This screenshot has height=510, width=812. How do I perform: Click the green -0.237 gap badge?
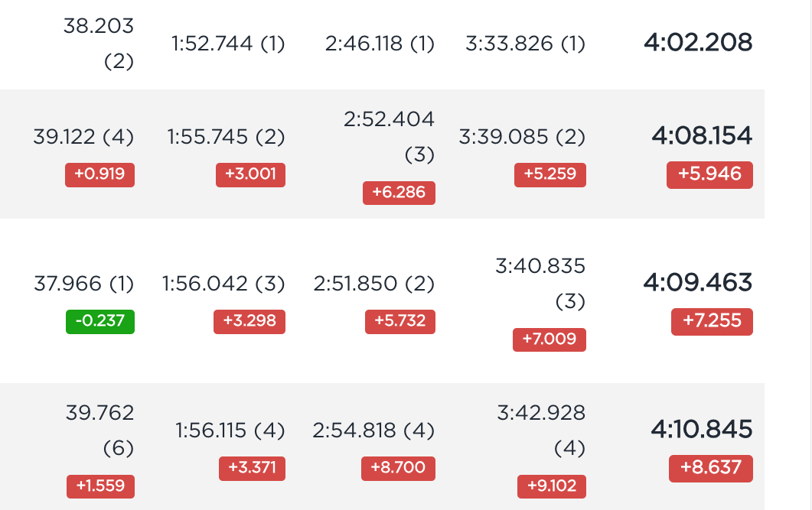pyautogui.click(x=100, y=321)
